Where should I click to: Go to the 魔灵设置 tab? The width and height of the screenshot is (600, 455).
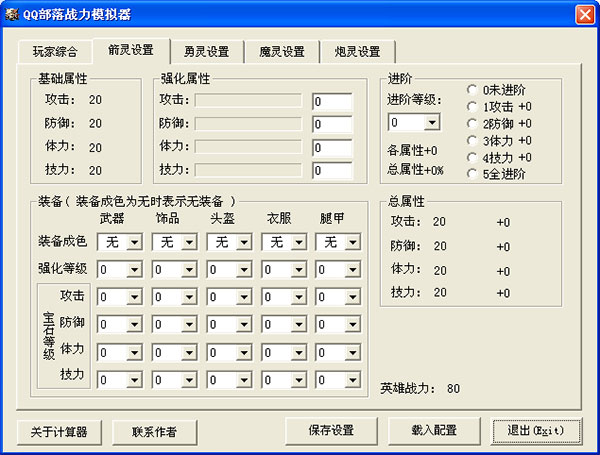282,51
